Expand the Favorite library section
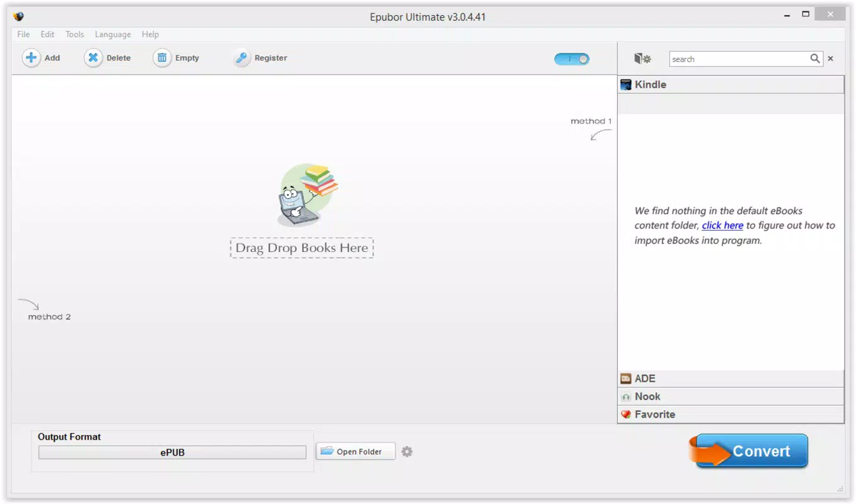 (731, 415)
